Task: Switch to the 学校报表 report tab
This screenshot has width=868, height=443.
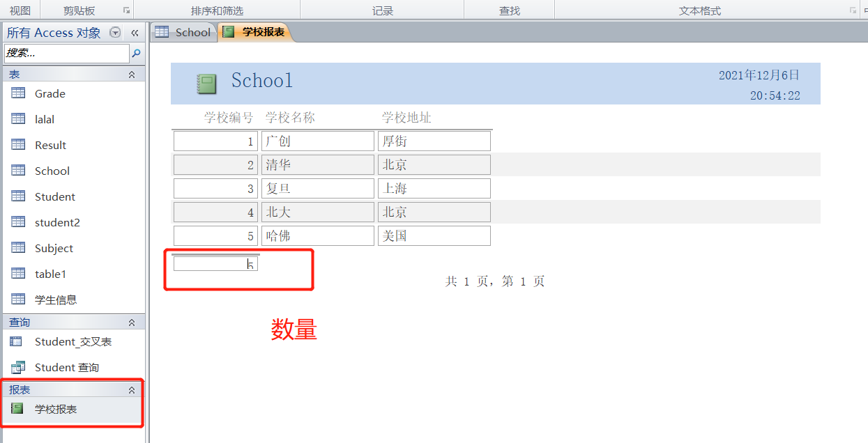Action: (x=255, y=32)
